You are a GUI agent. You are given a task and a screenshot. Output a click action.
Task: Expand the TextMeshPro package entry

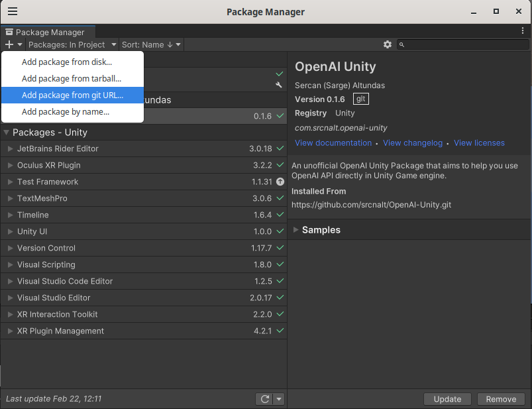[10, 198]
